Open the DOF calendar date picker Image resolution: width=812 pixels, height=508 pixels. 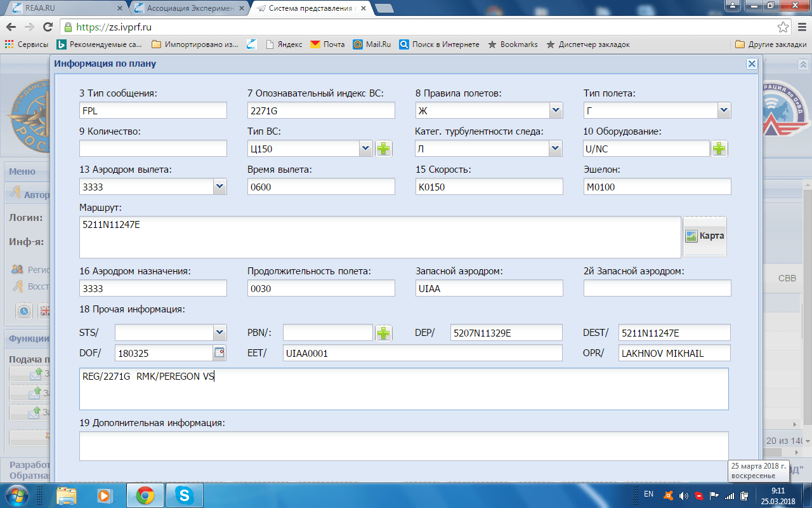coord(219,352)
